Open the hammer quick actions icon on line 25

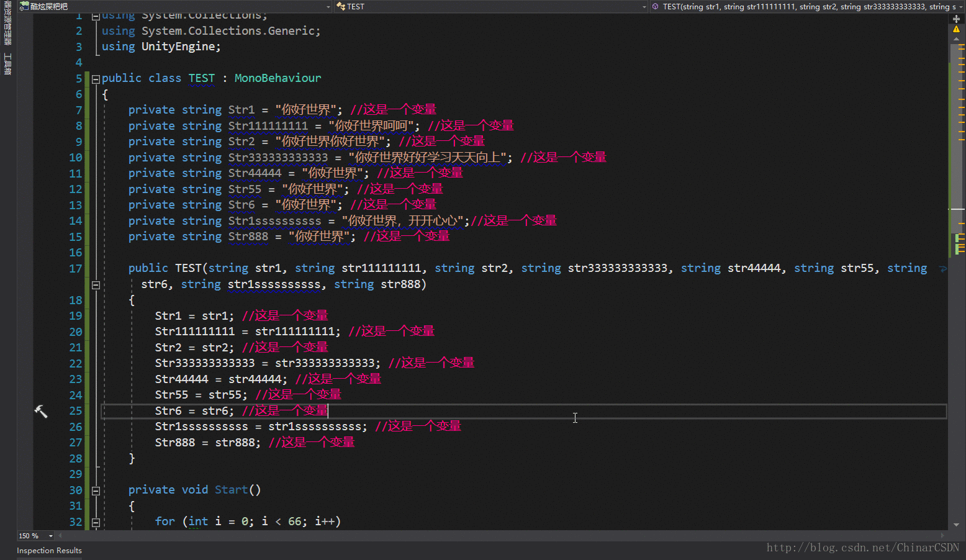(x=41, y=411)
